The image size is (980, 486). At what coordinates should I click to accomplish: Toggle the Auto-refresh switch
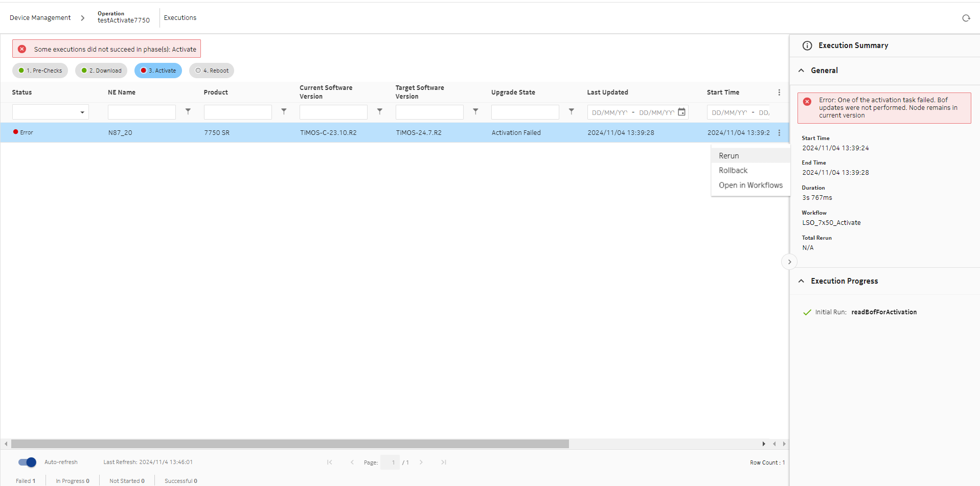click(x=27, y=462)
